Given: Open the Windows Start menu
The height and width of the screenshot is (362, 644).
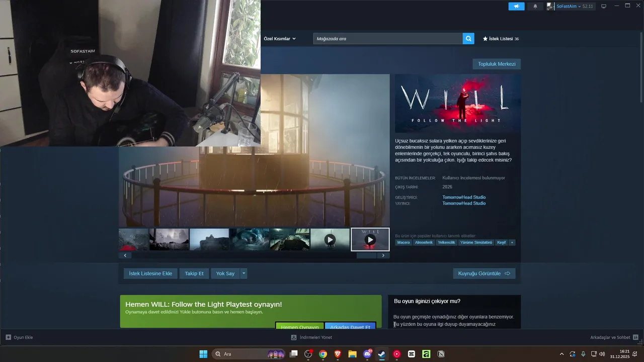Looking at the screenshot, I should pos(203,354).
